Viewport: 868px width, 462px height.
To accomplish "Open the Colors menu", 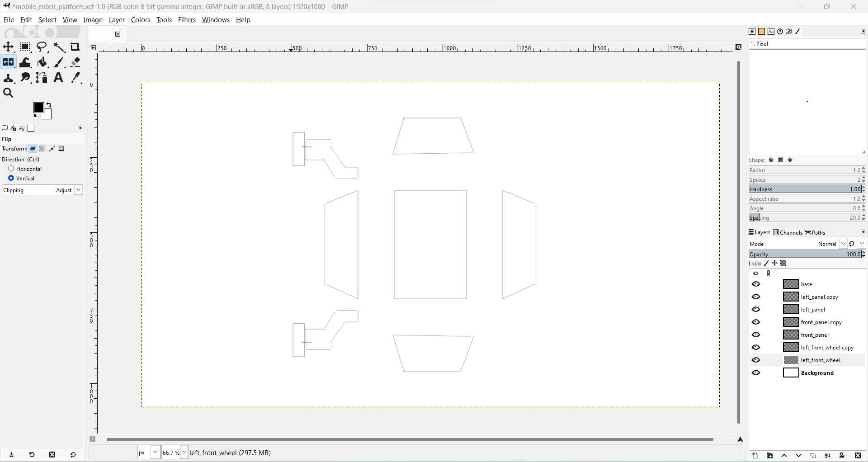I will point(141,20).
